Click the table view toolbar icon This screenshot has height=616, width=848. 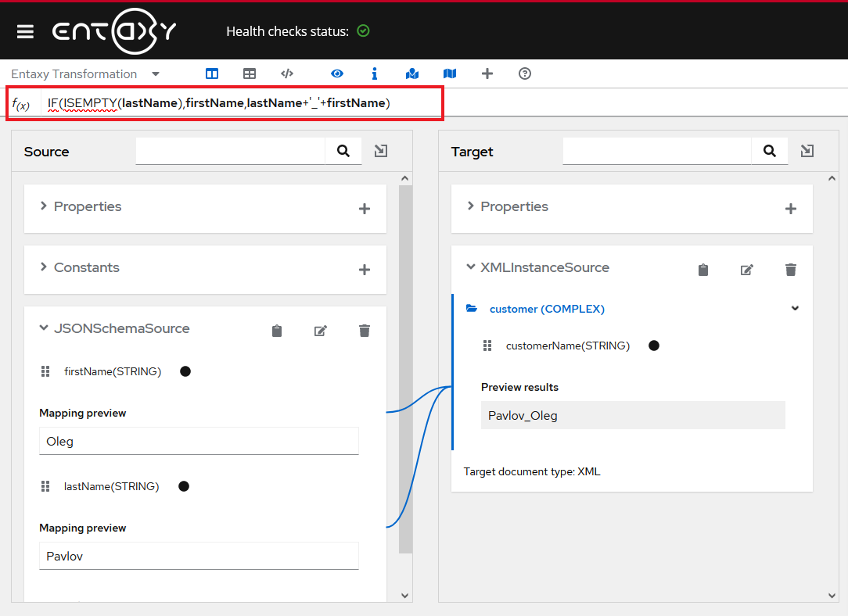pyautogui.click(x=250, y=73)
